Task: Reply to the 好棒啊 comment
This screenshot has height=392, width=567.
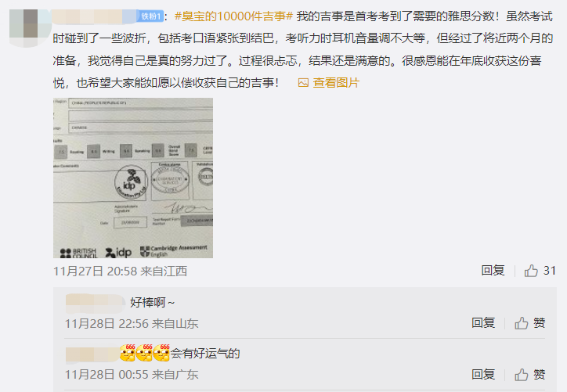Action: point(483,322)
